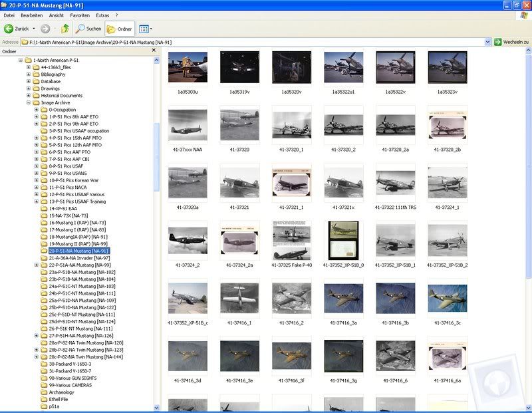The image size is (532, 413).
Task: Open the Zurück history dropdown arrow
Action: (33, 29)
